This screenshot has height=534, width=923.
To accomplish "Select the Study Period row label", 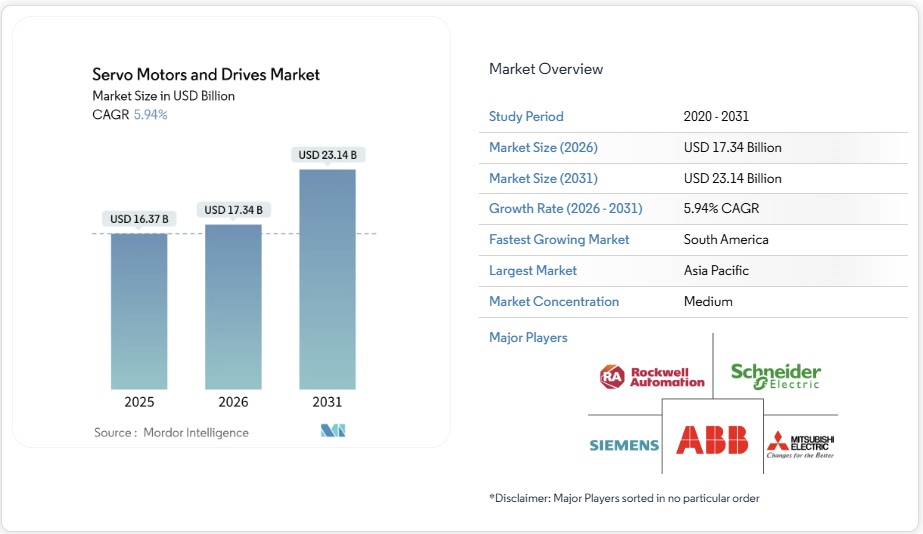I will pos(526,116).
